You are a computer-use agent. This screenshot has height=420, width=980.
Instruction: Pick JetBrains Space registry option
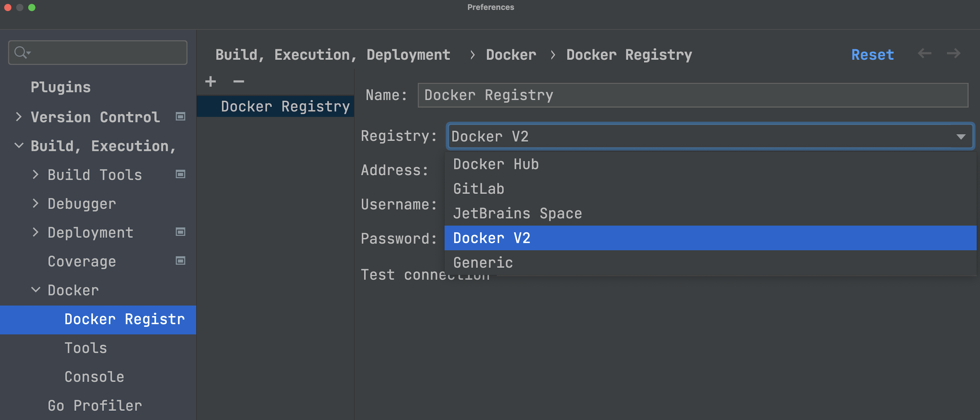(x=517, y=214)
